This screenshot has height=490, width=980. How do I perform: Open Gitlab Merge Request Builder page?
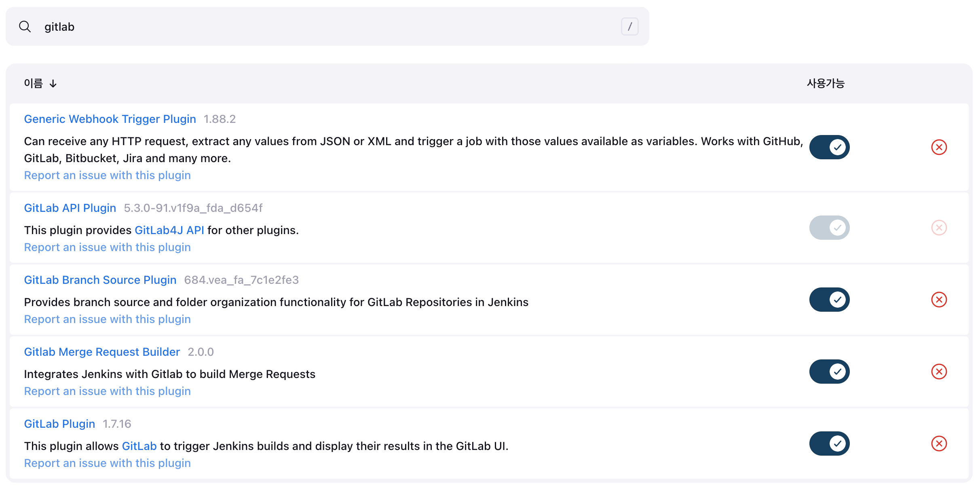tap(102, 352)
